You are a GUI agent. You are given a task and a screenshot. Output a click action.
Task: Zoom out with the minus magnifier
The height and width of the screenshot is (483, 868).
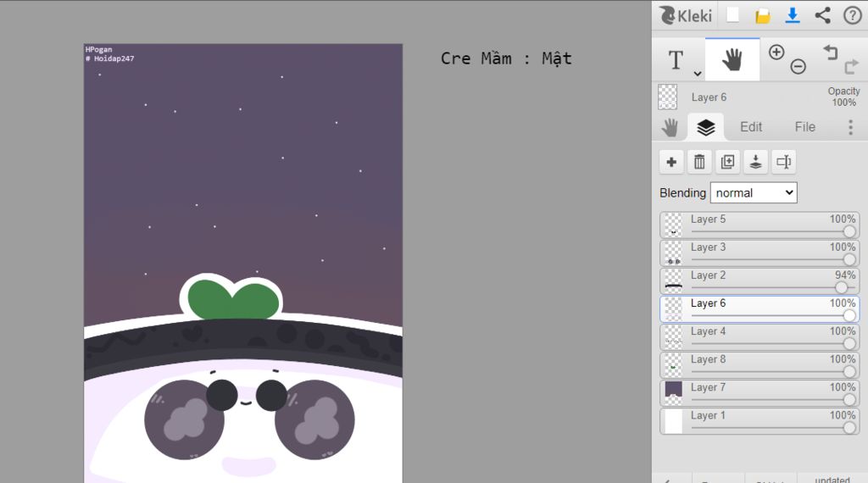798,66
